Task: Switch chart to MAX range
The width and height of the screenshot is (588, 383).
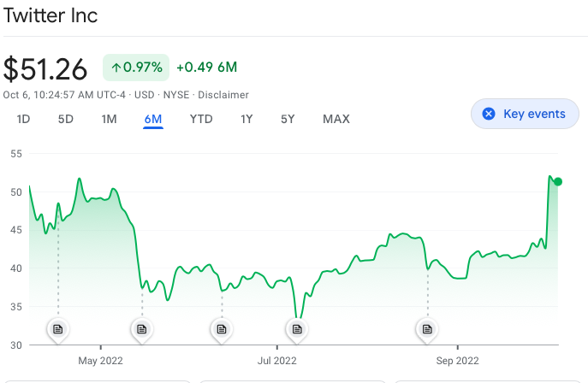Action: [x=336, y=119]
